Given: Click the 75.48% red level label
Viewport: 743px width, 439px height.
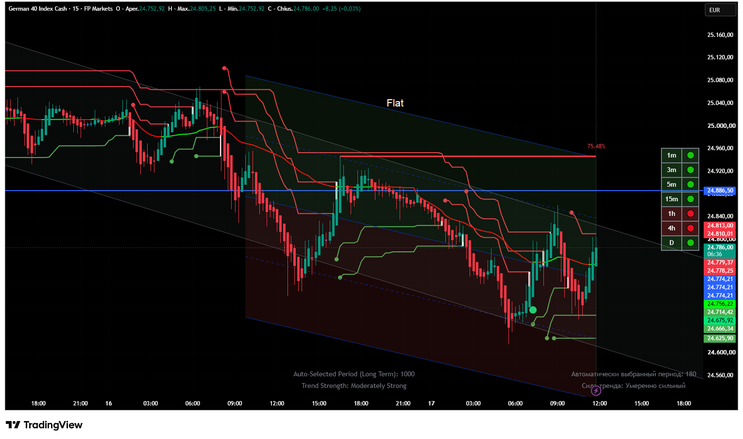Looking at the screenshot, I should 596,146.
